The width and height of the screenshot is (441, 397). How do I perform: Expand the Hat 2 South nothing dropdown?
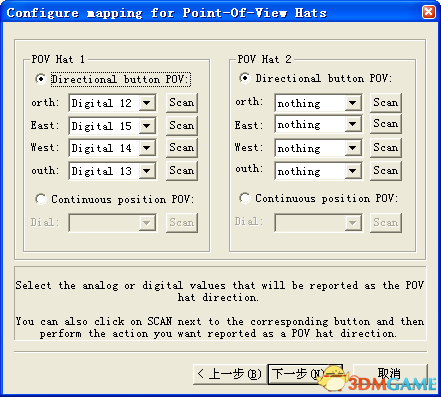(x=319, y=171)
